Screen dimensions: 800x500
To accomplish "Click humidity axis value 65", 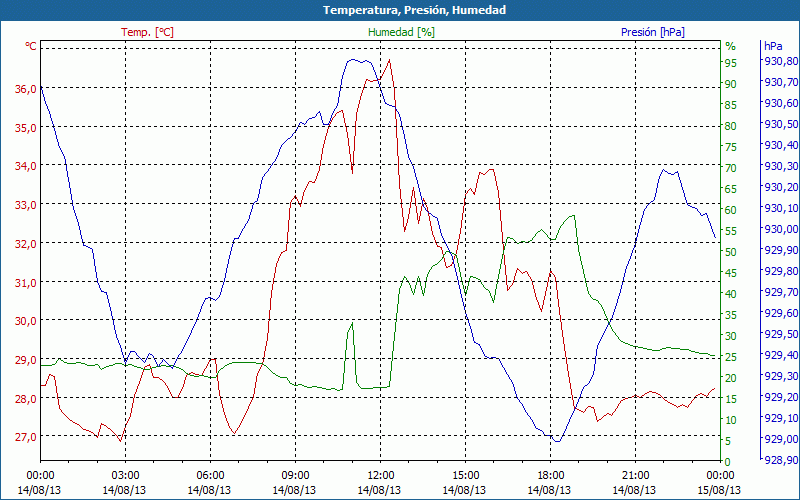I will (731, 189).
